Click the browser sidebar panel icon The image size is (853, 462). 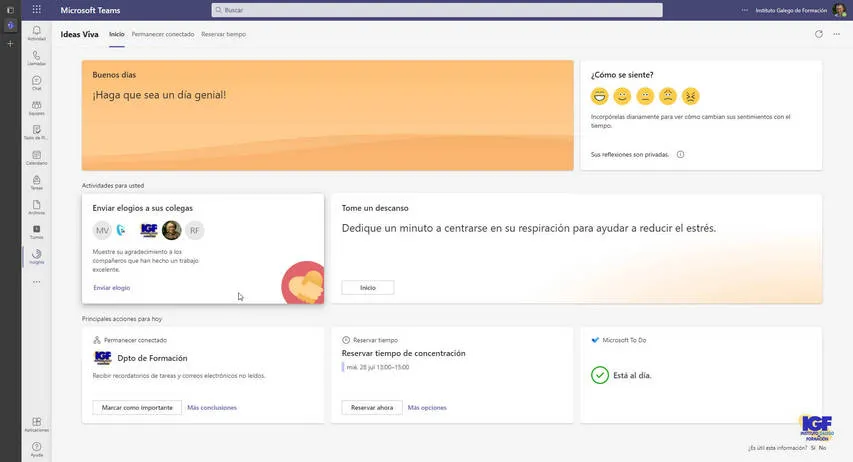click(10, 10)
